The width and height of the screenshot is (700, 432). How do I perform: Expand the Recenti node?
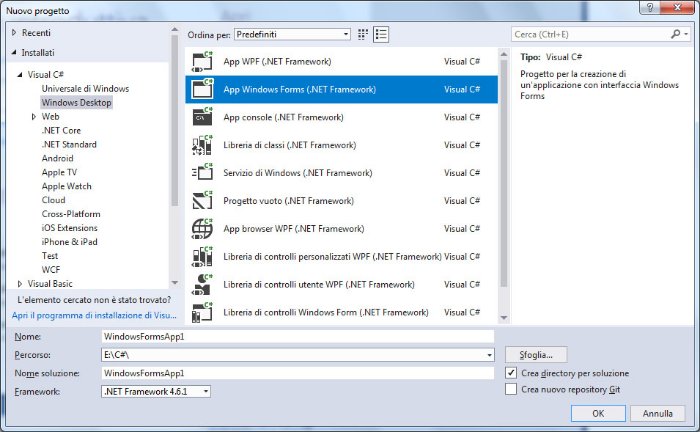coord(14,33)
